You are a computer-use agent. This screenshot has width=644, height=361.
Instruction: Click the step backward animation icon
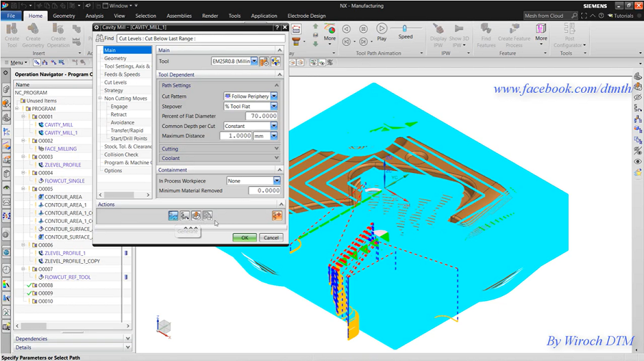(346, 29)
